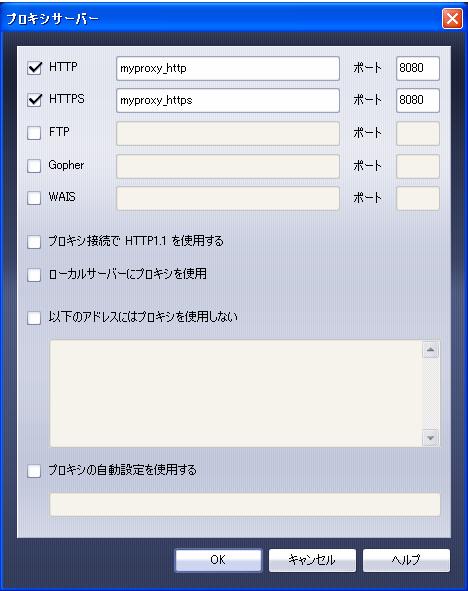This screenshot has width=468, height=591.
Task: Enable the Gopher proxy checkbox
Action: 34,166
